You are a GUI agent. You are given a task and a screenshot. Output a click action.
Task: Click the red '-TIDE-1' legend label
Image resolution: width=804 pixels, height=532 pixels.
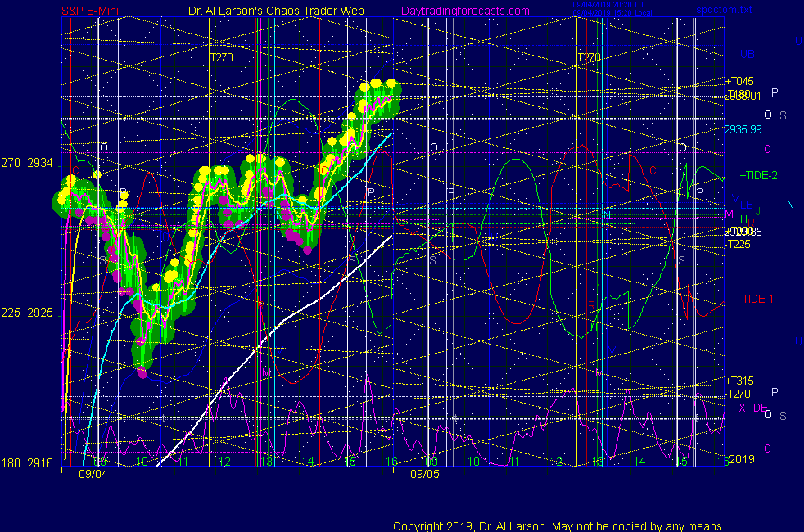tap(756, 299)
